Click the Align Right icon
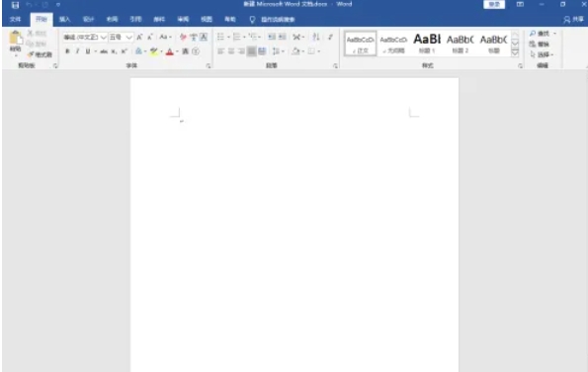 [x=241, y=51]
